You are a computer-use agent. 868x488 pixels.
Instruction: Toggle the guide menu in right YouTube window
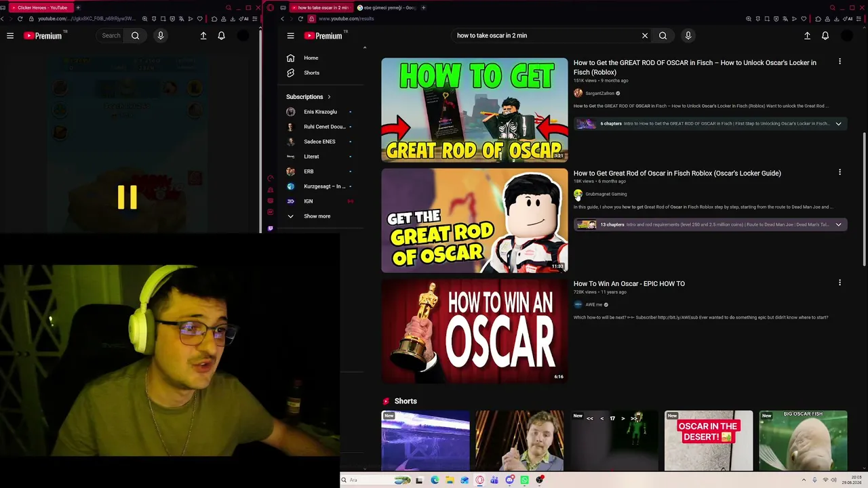click(290, 35)
